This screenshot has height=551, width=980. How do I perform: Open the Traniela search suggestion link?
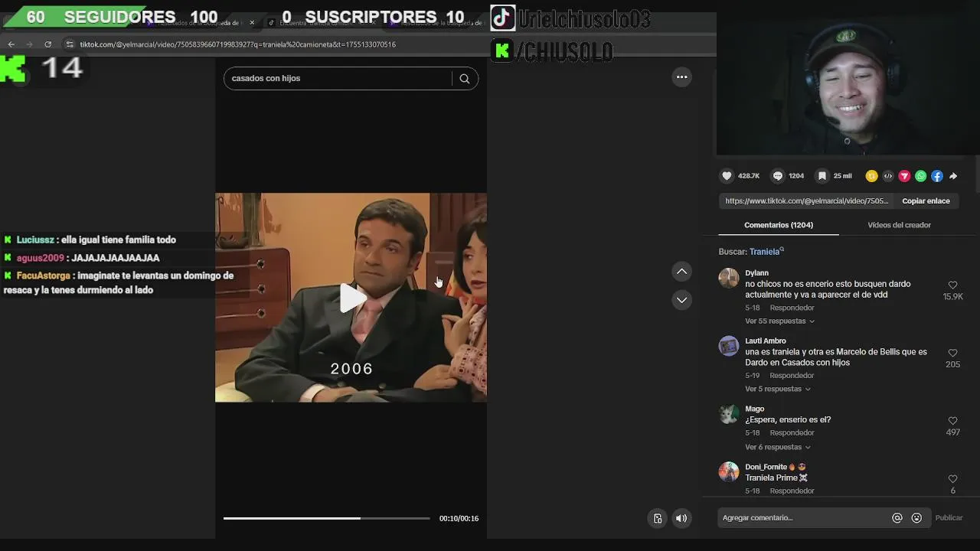click(766, 252)
